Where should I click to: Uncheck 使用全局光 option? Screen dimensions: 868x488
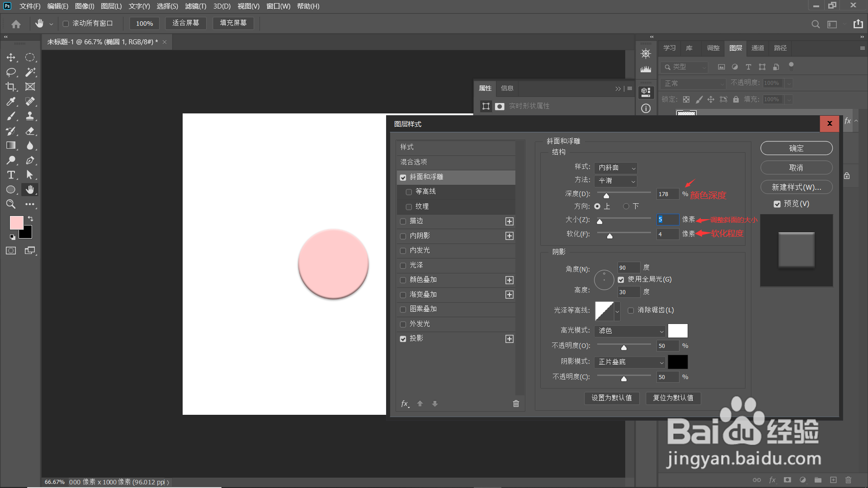point(621,280)
